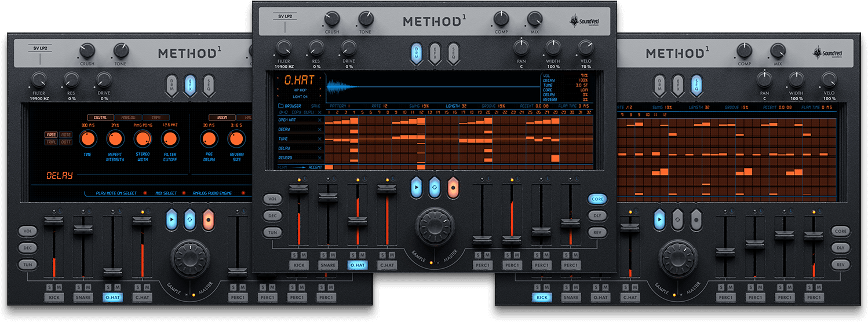868x322 pixels.
Task: Toggle the CORE button in center window
Action: tap(597, 199)
